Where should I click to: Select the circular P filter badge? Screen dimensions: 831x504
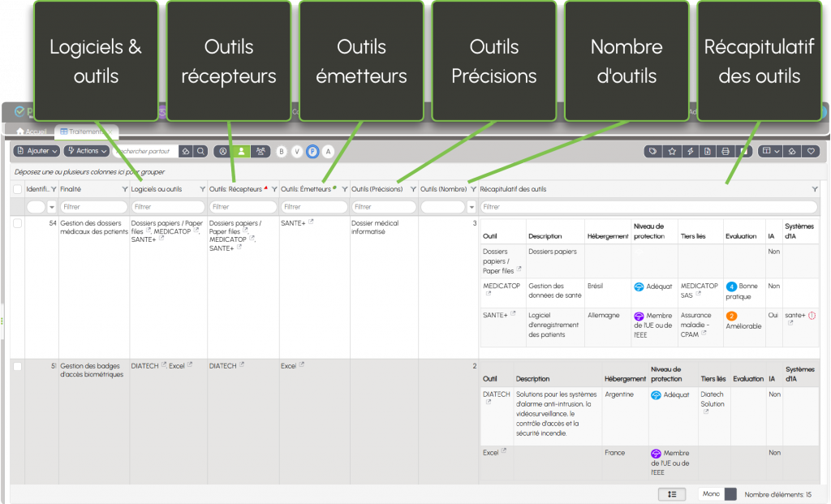coord(312,151)
